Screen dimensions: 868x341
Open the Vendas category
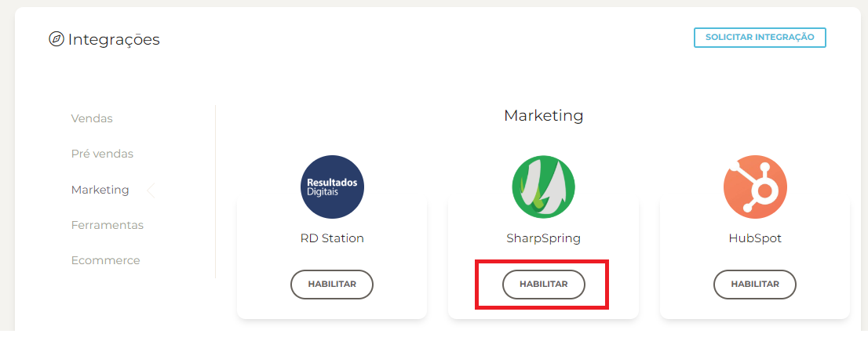tap(92, 118)
